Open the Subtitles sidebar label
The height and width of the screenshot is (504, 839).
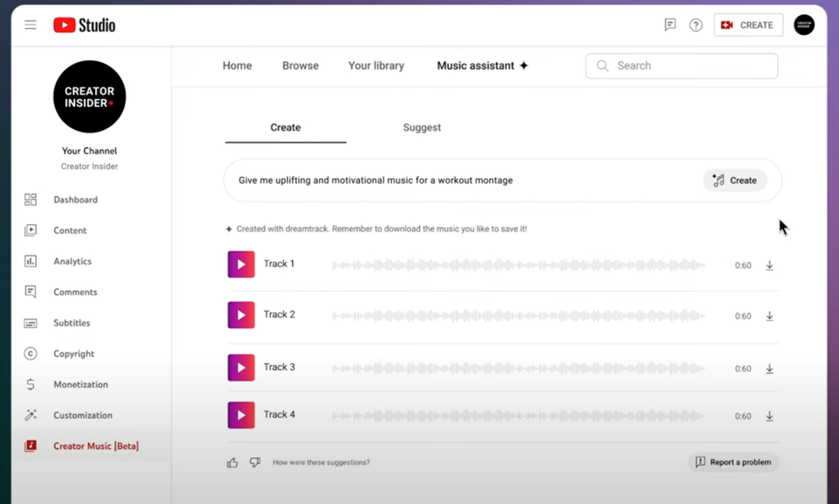tap(72, 323)
